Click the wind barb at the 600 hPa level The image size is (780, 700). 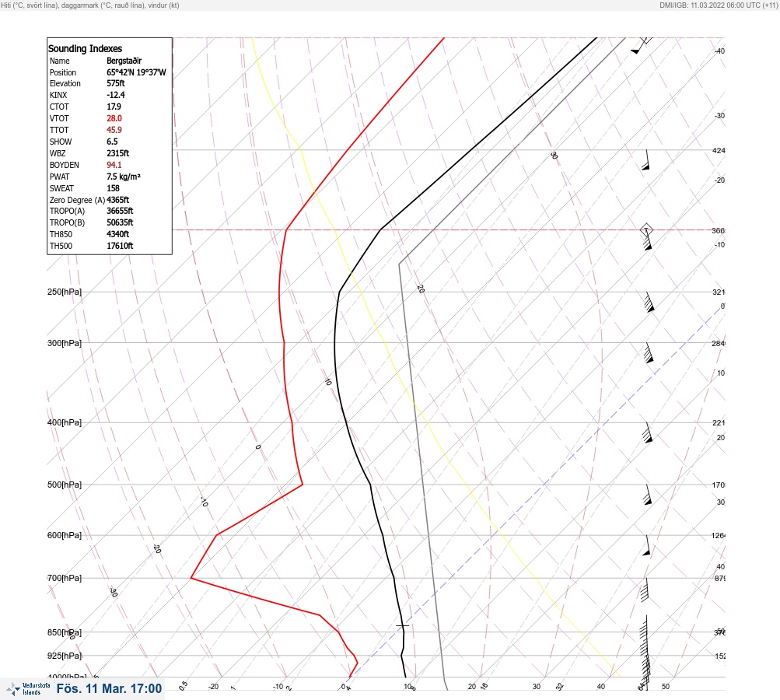click(x=647, y=545)
